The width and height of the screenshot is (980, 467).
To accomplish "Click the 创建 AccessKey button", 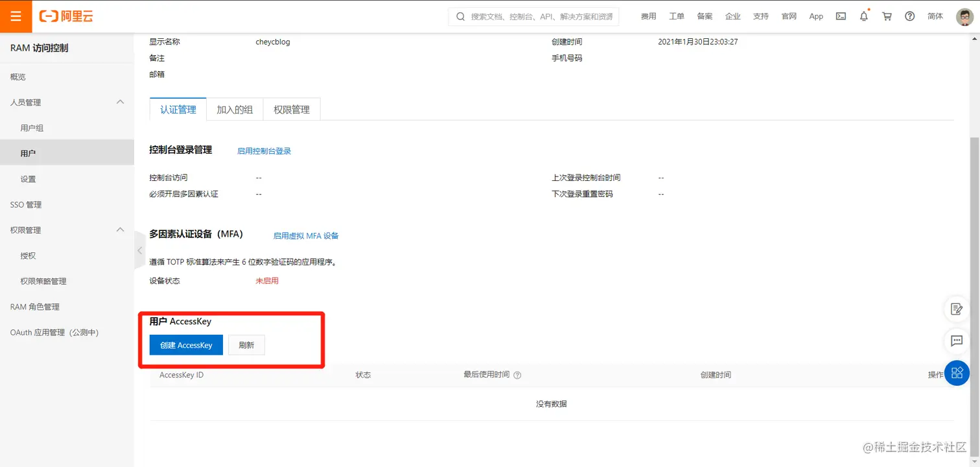I will [x=186, y=345].
